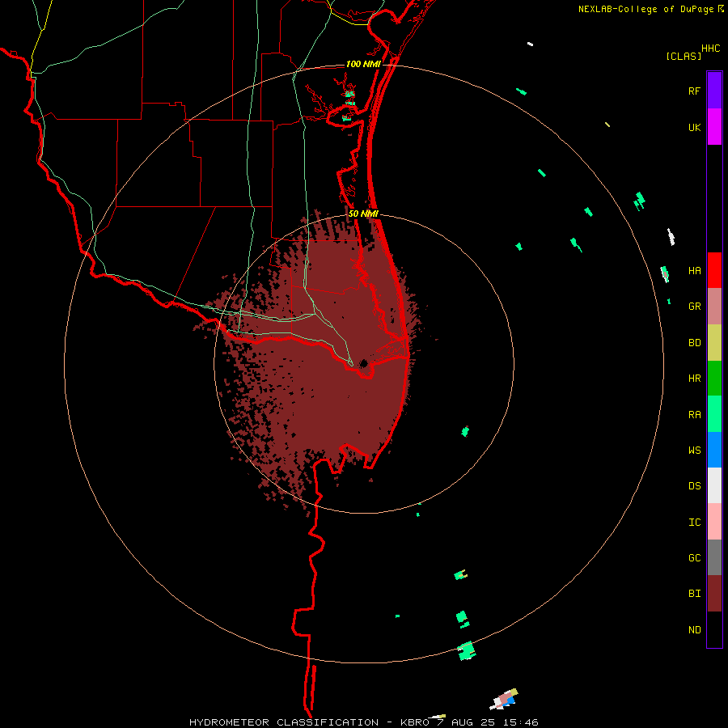Click the GR salmon legend swatch
Screen dimensions: 728x728
coord(714,307)
